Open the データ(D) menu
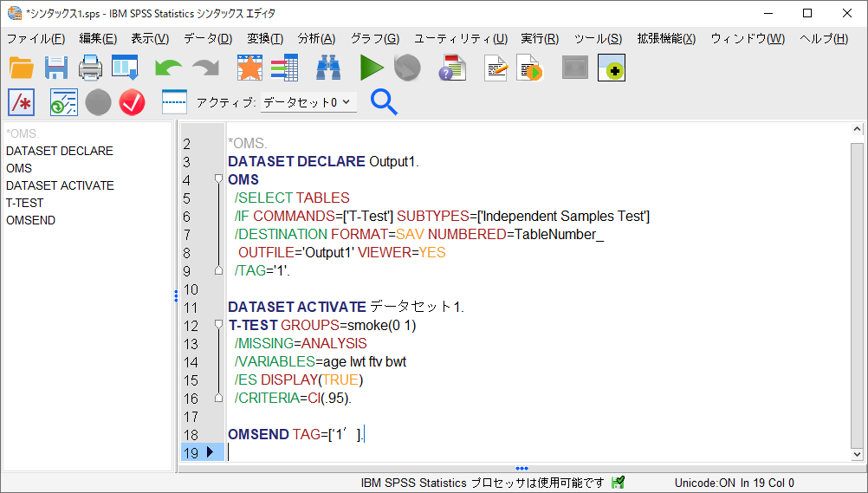The image size is (868, 493). (x=208, y=39)
